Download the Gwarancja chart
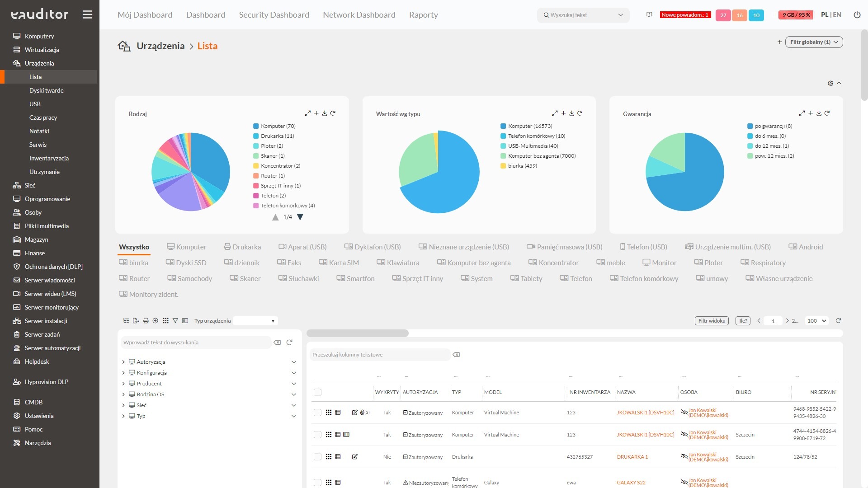Screen dimensions: 868x488 click(x=819, y=113)
